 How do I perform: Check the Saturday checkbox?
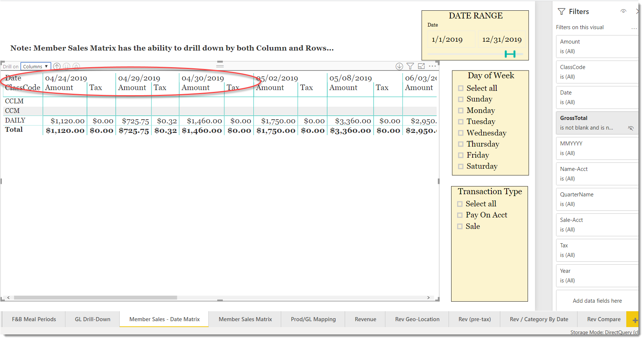[461, 166]
